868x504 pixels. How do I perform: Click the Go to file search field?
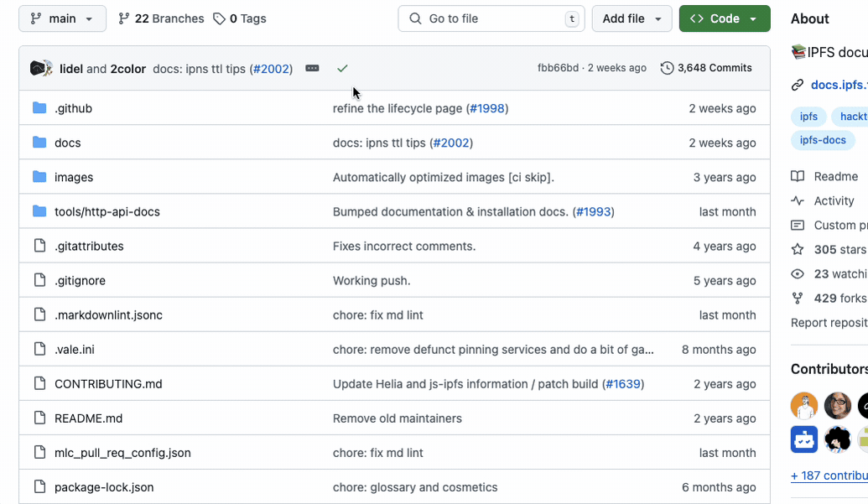pos(491,18)
